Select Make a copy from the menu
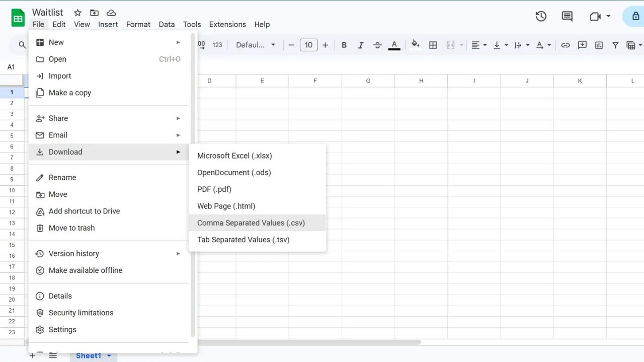 70,93
